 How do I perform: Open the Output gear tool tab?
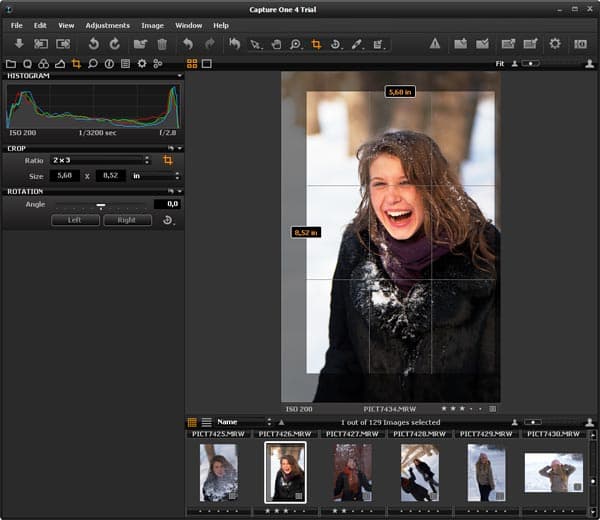click(142, 64)
